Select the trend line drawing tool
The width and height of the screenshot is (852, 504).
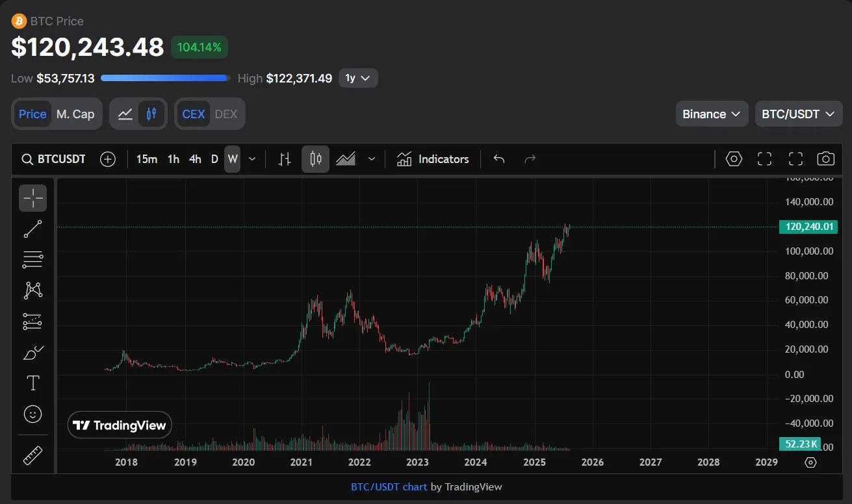[x=32, y=229]
